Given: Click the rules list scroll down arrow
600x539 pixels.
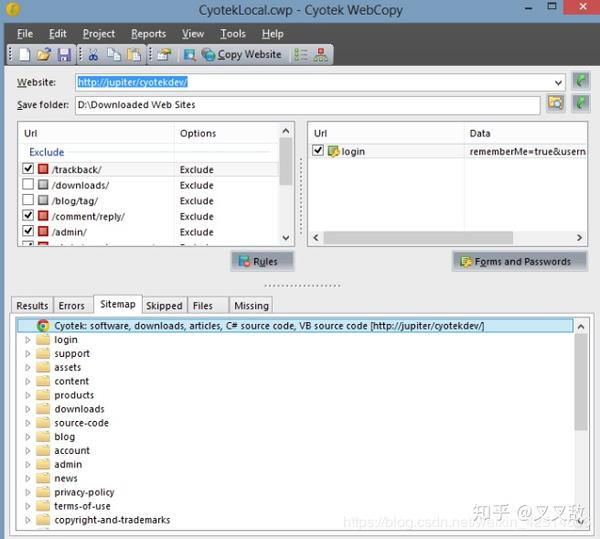Looking at the screenshot, I should (x=285, y=238).
